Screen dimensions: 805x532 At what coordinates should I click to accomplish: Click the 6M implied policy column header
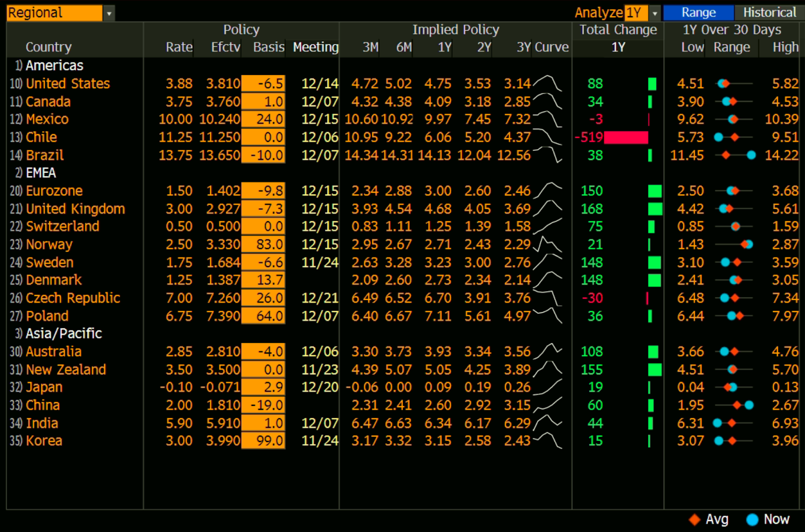(x=404, y=47)
